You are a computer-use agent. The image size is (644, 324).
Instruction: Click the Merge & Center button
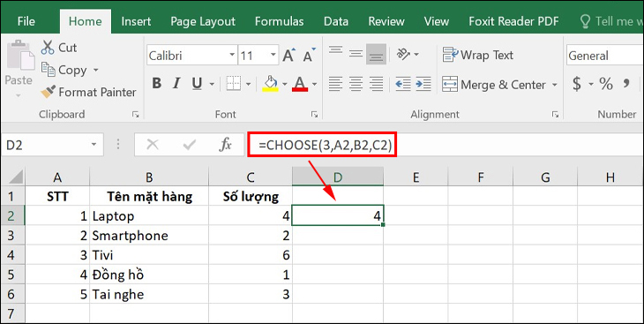(x=499, y=85)
